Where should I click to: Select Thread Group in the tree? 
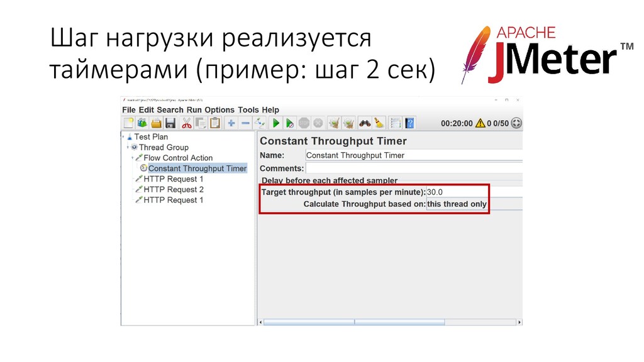click(x=164, y=147)
